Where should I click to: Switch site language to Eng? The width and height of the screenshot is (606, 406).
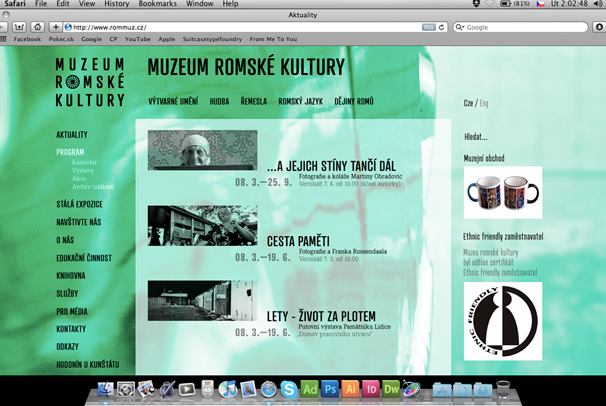(x=484, y=103)
